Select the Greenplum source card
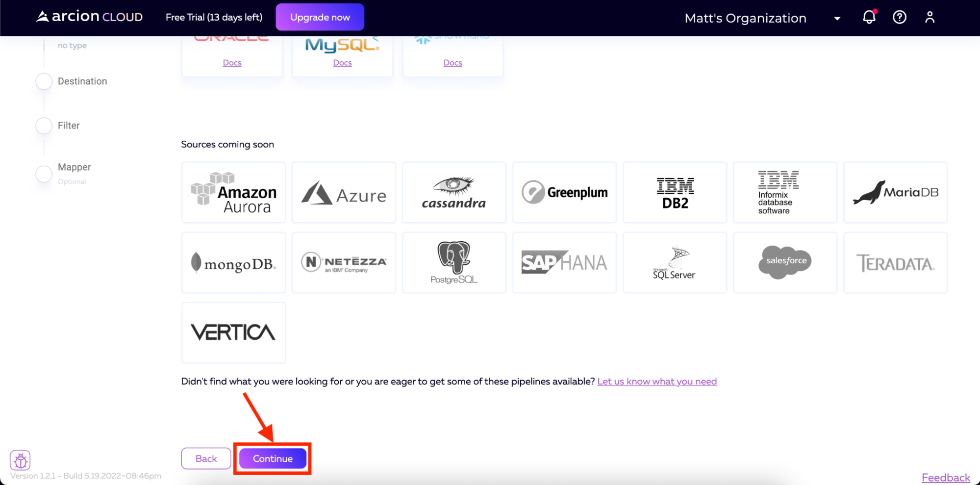 pyautogui.click(x=564, y=192)
